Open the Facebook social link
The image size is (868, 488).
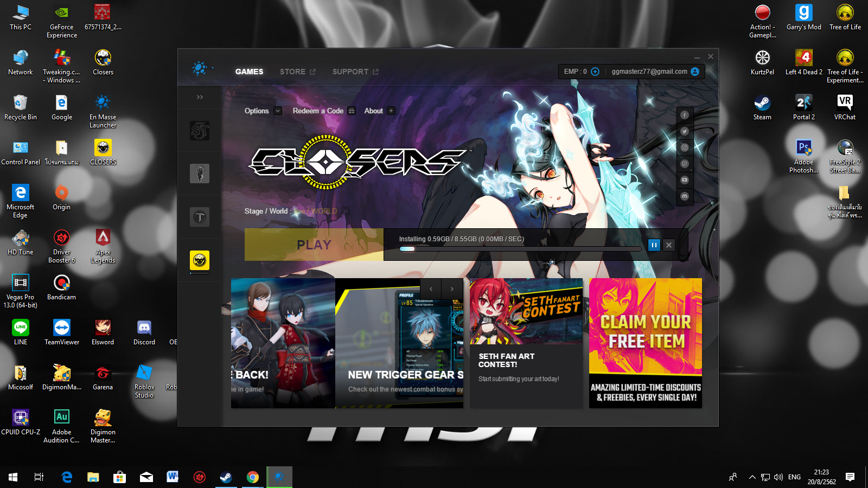click(x=685, y=115)
